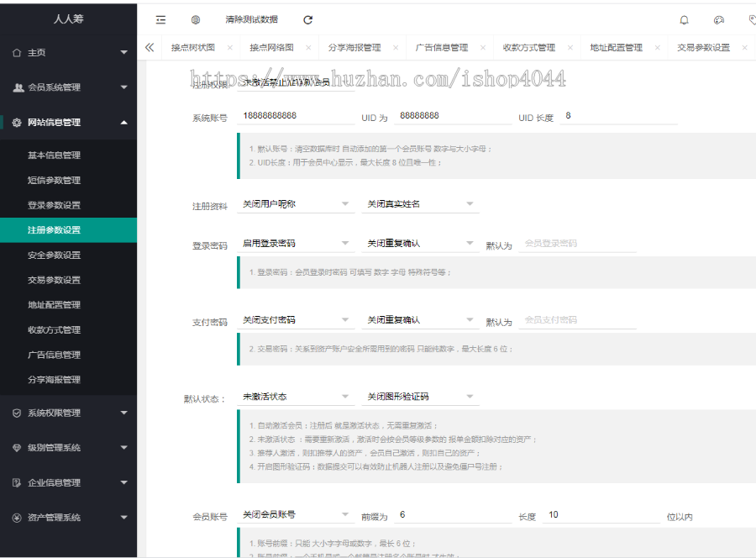
Task: Select 注册参数设置 in the sidebar
Action: (x=69, y=230)
